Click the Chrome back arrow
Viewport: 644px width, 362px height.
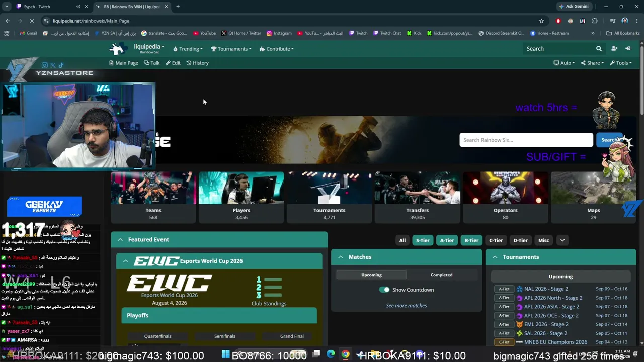[8, 21]
